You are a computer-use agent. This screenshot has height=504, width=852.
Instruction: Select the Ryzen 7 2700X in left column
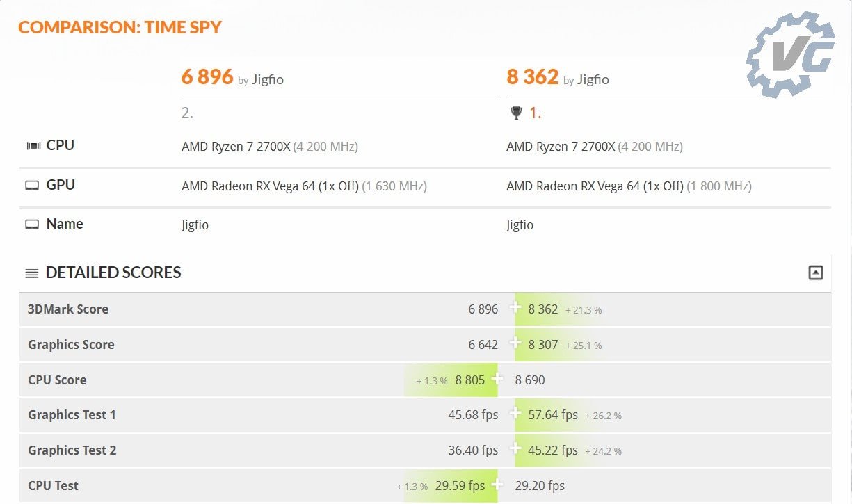236,147
